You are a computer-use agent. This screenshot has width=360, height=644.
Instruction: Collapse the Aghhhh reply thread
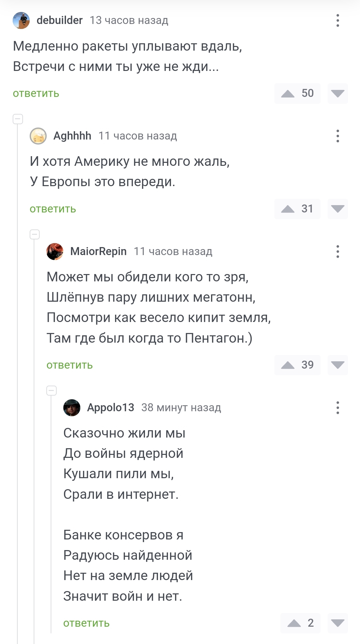point(18,119)
